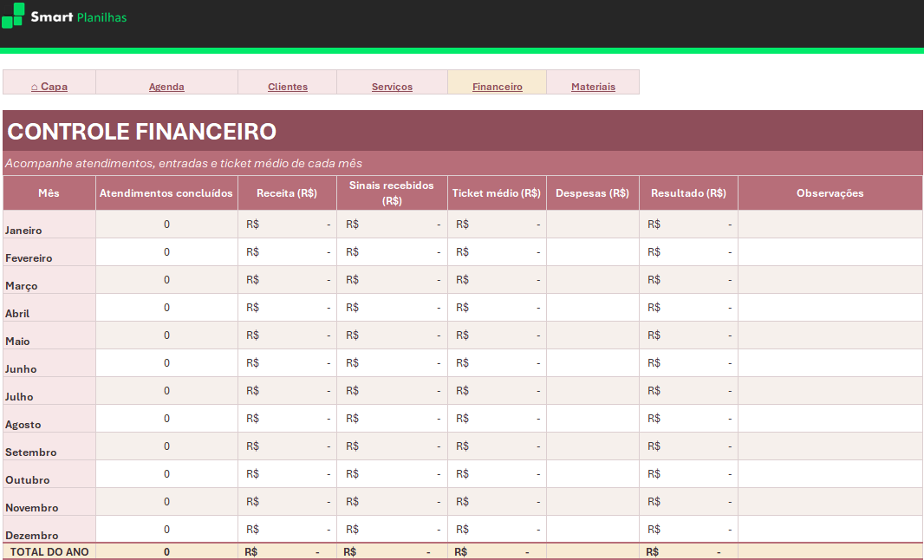The height and width of the screenshot is (560, 924).
Task: Select the Receita cell for Julho
Action: point(287,390)
